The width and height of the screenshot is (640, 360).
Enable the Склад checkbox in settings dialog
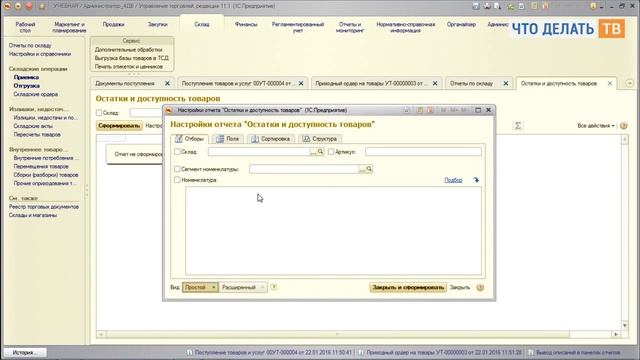click(x=177, y=151)
